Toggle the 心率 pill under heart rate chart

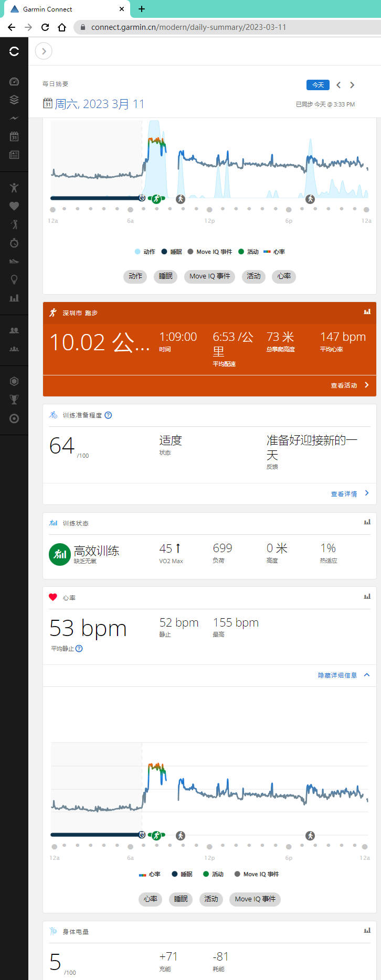[x=151, y=899]
